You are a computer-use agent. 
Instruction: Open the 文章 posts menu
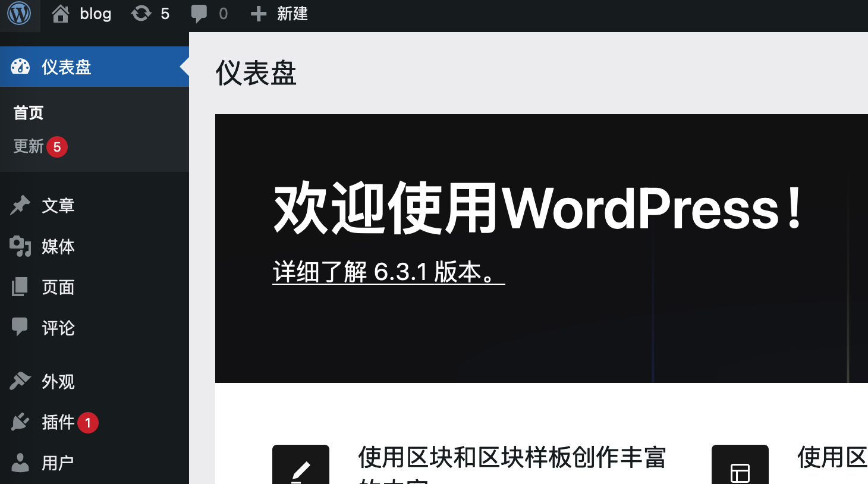coord(58,206)
